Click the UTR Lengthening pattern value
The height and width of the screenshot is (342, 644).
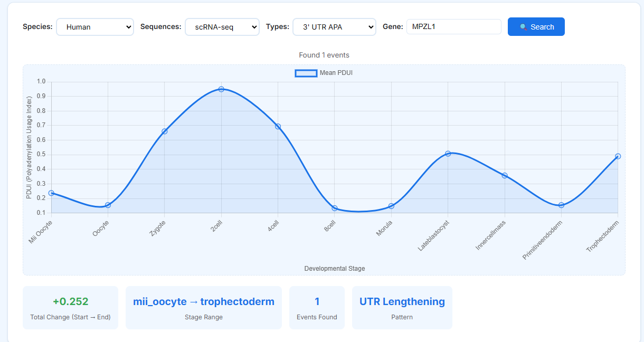(x=402, y=302)
